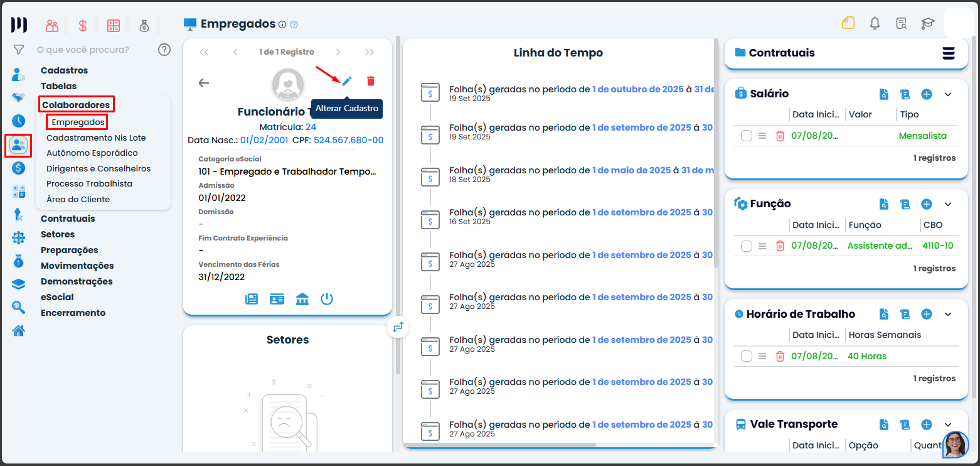Open the Autônomo Esporádico menu item
980x466 pixels.
[x=92, y=153]
